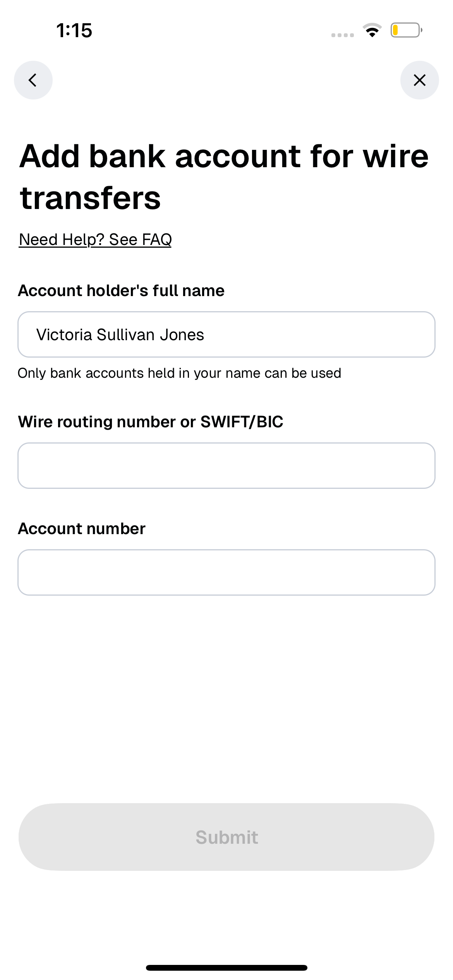The image size is (453, 980).
Task: Click the note about accounts held in your name
Action: coord(180,373)
